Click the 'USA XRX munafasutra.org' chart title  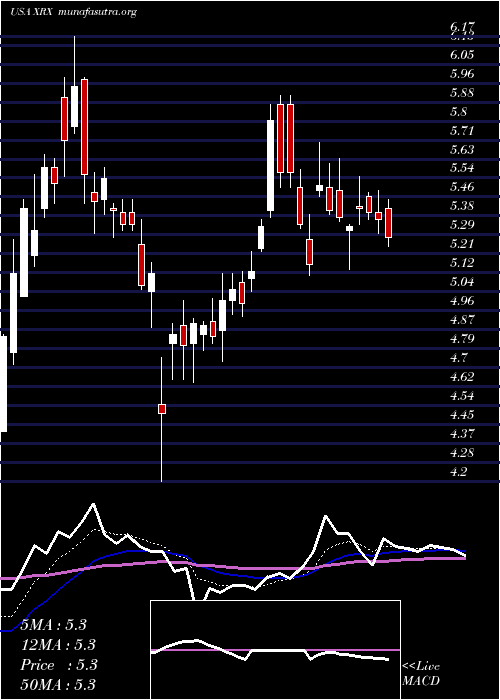pyautogui.click(x=73, y=12)
